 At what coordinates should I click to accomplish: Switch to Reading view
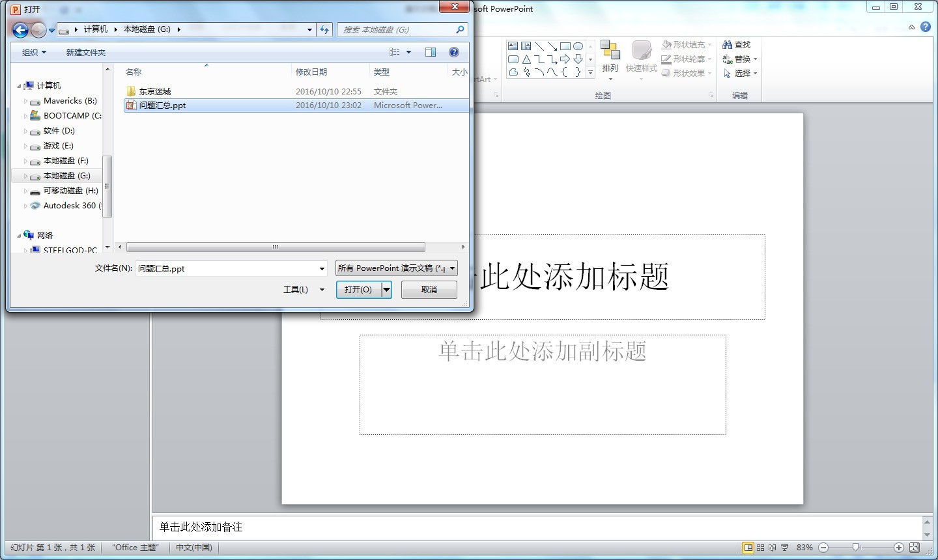pos(773,548)
